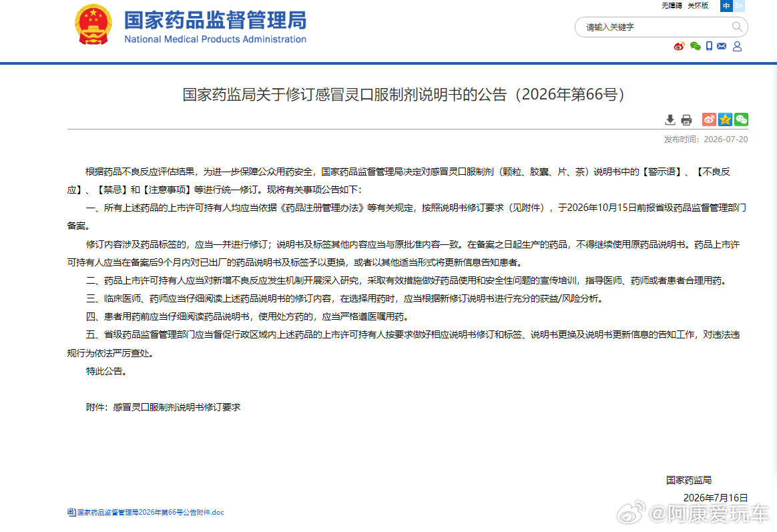Click the magnifier search icon
Viewport: 777px width, 532px height.
coord(737,27)
